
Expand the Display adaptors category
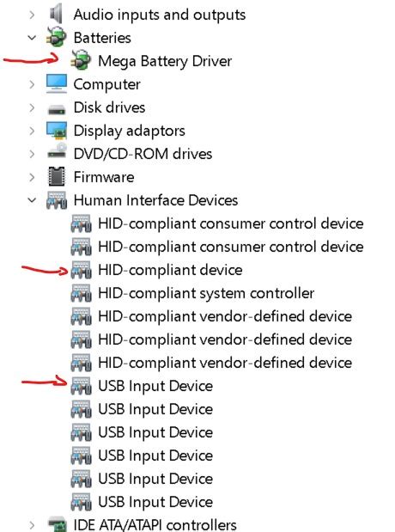tap(32, 131)
